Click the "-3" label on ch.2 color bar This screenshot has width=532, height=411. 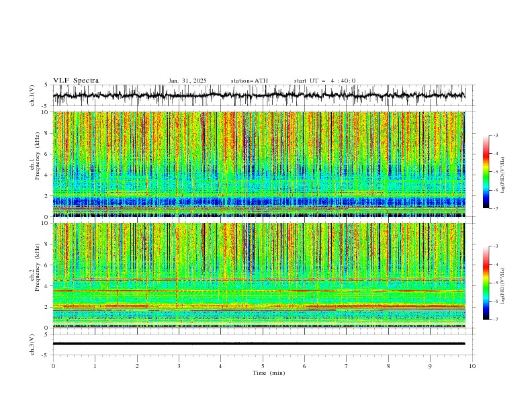[496, 246]
